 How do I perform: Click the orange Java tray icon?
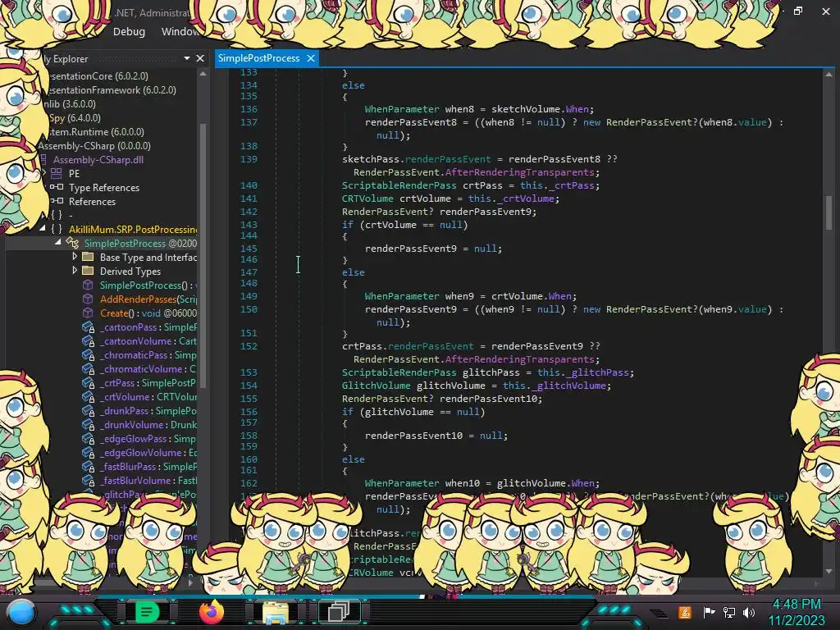(685, 612)
